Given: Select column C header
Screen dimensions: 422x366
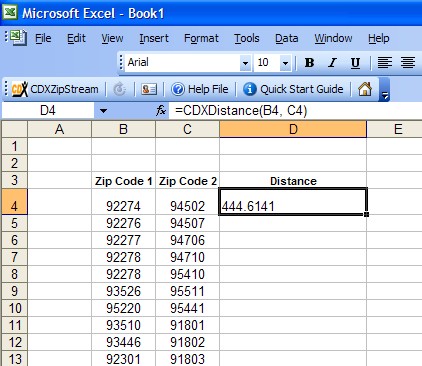Looking at the screenshot, I should 187,129.
